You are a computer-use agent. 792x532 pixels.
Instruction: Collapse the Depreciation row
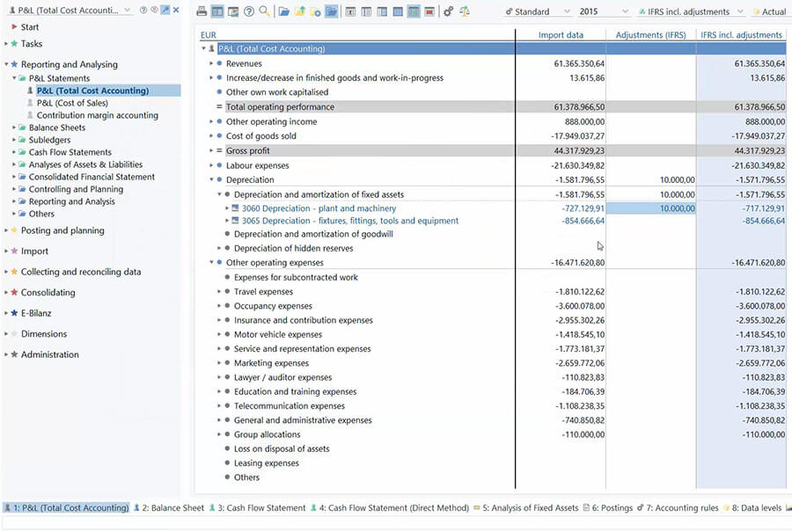(211, 179)
